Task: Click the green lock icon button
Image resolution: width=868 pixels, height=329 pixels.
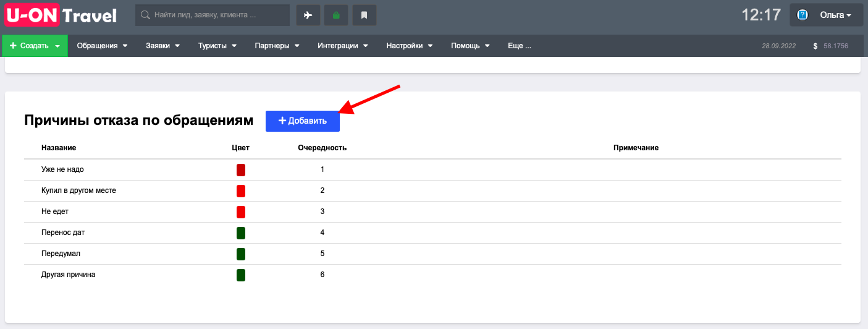Action: (336, 15)
